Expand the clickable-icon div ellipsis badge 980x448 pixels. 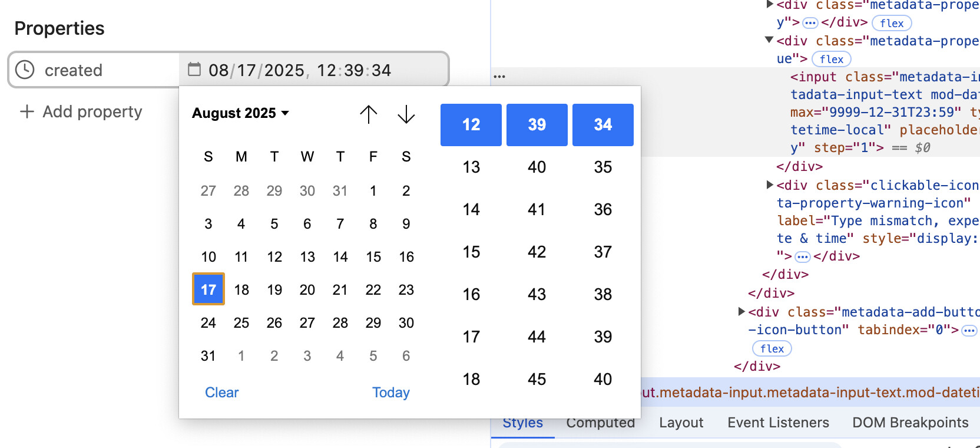(x=803, y=256)
